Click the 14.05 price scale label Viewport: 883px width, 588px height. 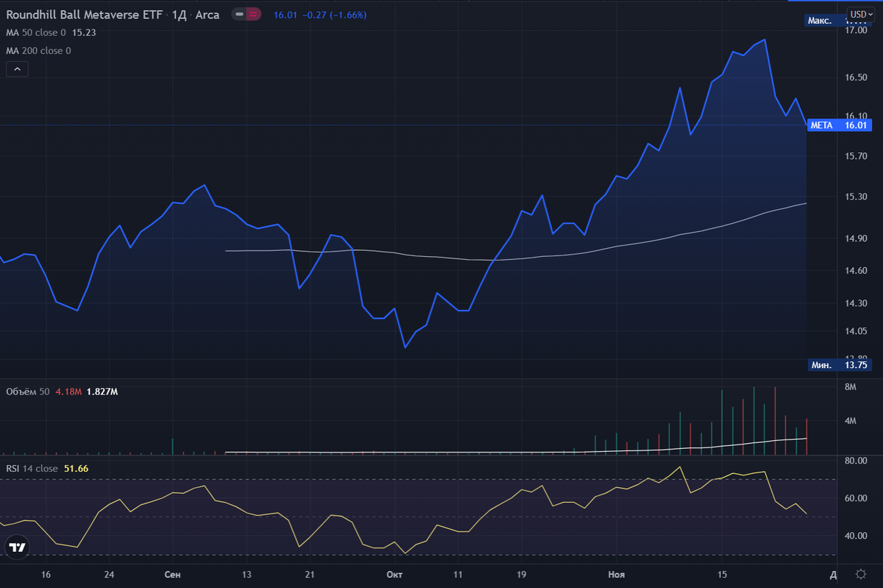(x=856, y=331)
